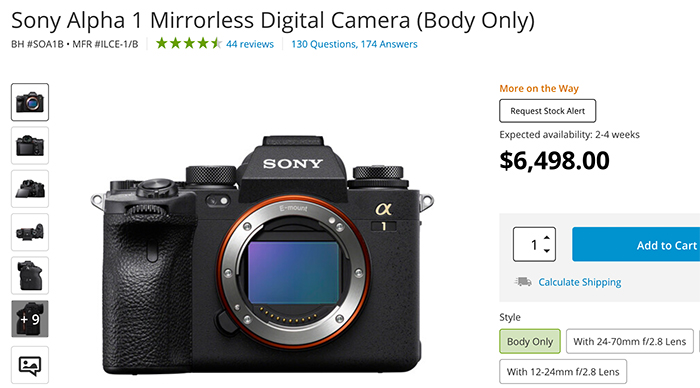
Task: Select With 24-70mm f/2.8 Lens option
Action: pos(629,342)
